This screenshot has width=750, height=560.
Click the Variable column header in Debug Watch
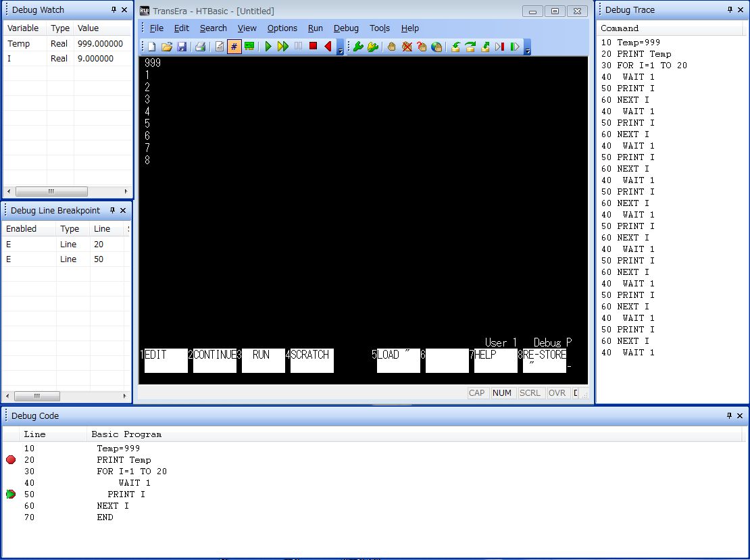tap(25, 28)
